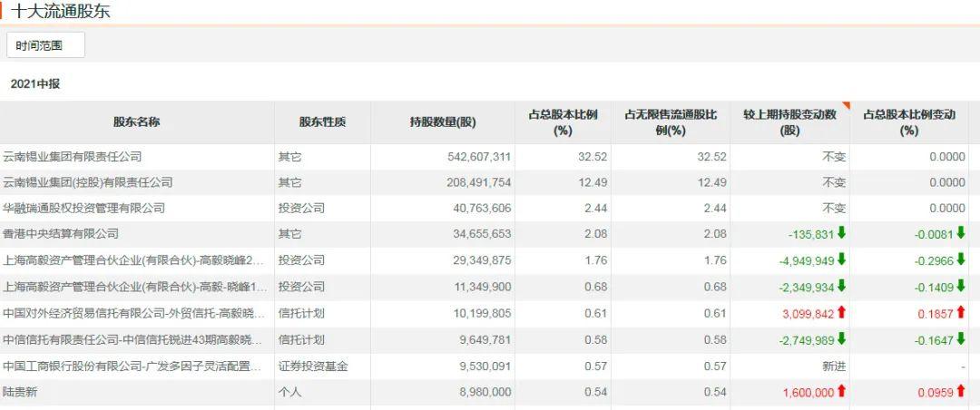Click red up arrow next to 3,099,842
Screen dimensions: 980x410
841,313
